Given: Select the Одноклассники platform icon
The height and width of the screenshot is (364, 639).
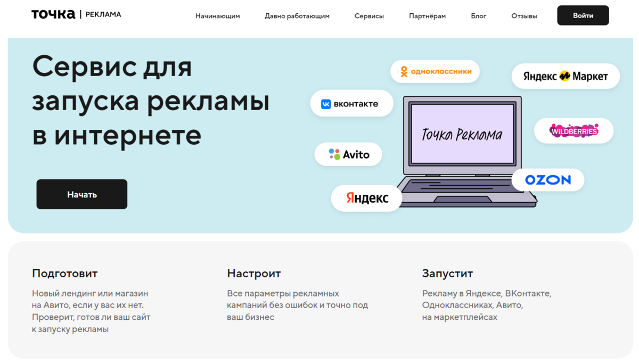Looking at the screenshot, I should (x=435, y=70).
